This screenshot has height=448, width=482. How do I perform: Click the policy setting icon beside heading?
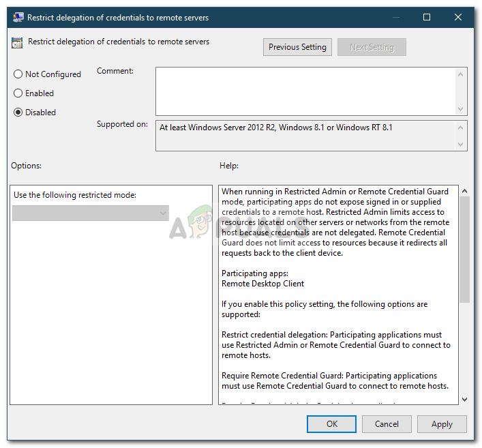[x=17, y=43]
